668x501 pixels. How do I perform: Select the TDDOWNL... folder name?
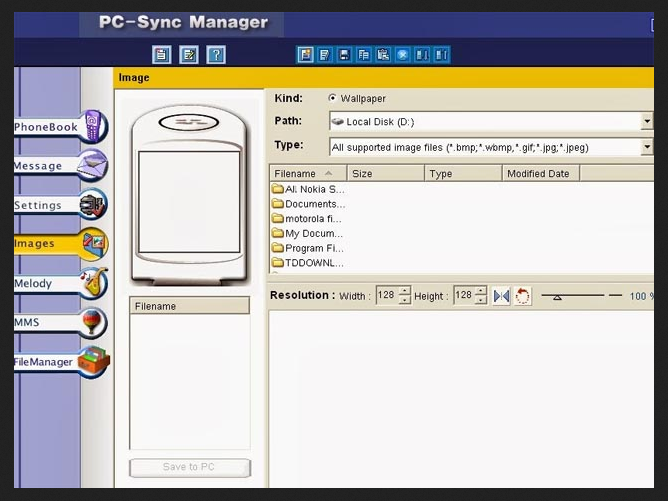(x=314, y=263)
